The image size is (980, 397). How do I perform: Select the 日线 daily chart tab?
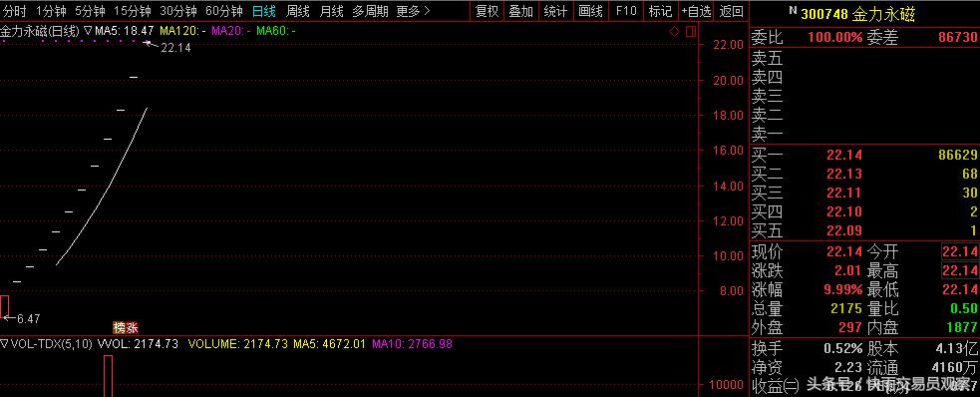(x=264, y=11)
